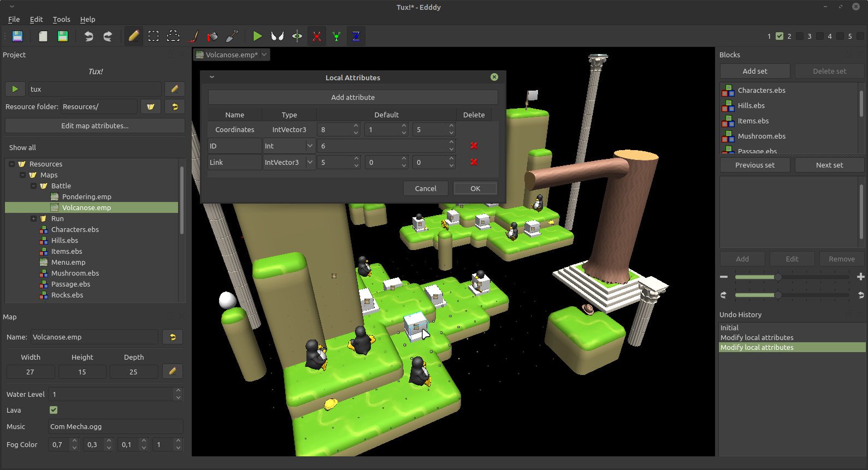
Task: Cancel the Local Attributes dialog
Action: (x=426, y=188)
